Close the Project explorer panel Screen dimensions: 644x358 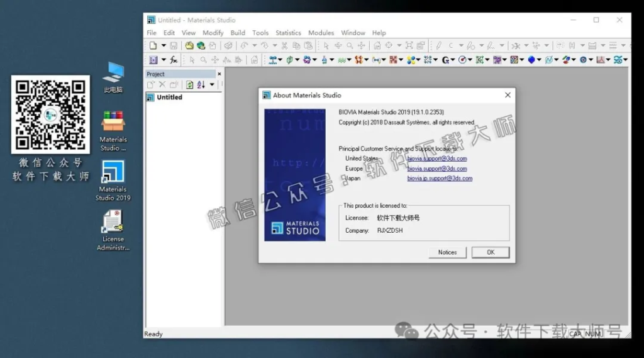pos(219,74)
